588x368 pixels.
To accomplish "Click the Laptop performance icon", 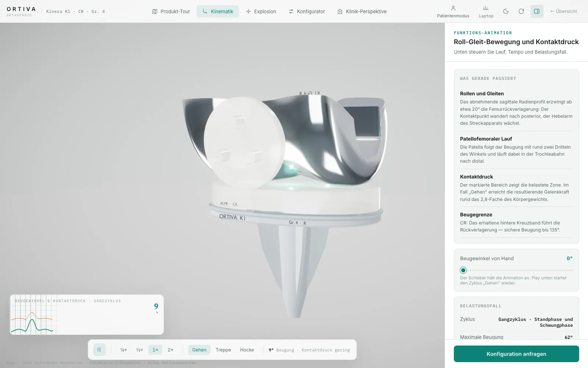I will [x=486, y=11].
